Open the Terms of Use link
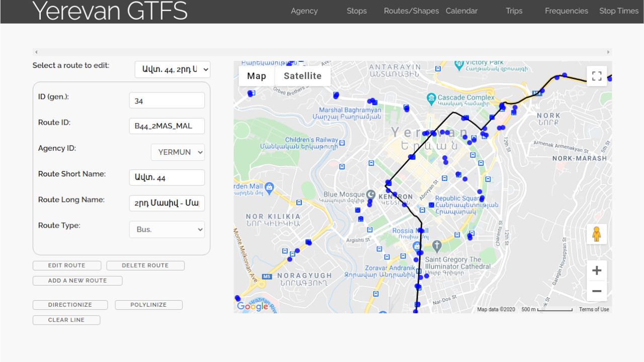644x362 pixels. pos(594,309)
